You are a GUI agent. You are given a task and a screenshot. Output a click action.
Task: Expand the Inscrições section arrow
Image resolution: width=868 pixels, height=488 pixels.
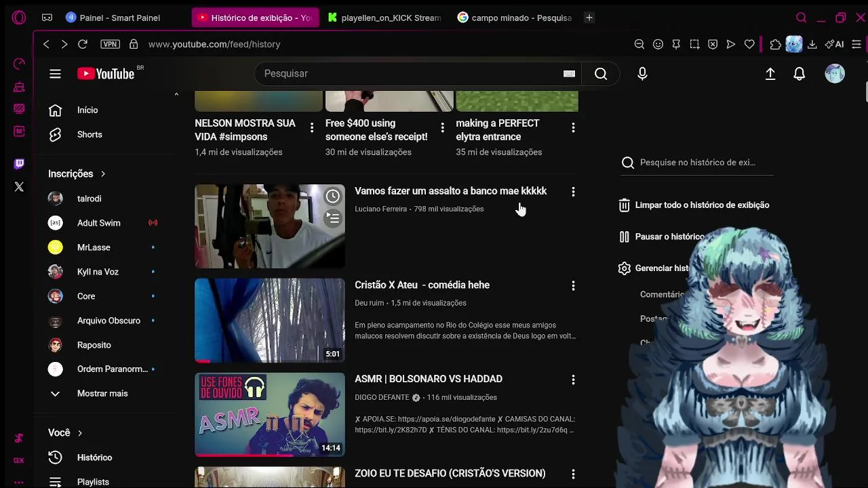[103, 174]
